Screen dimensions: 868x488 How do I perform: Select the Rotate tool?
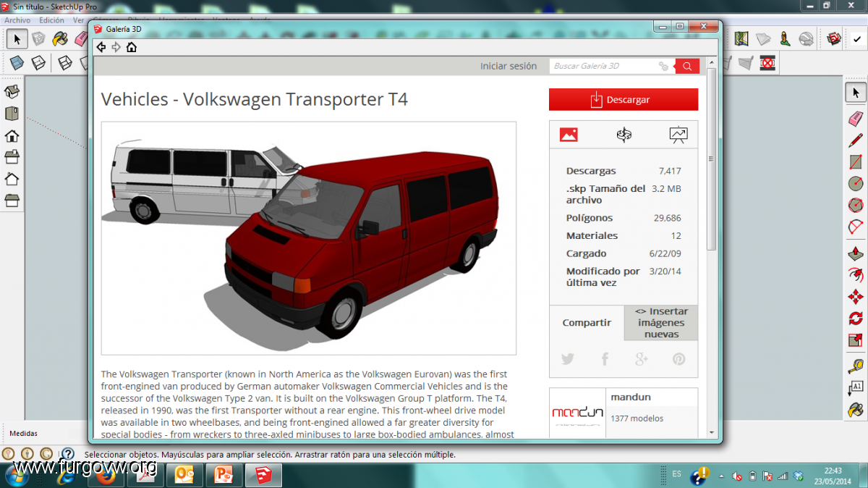click(x=856, y=318)
